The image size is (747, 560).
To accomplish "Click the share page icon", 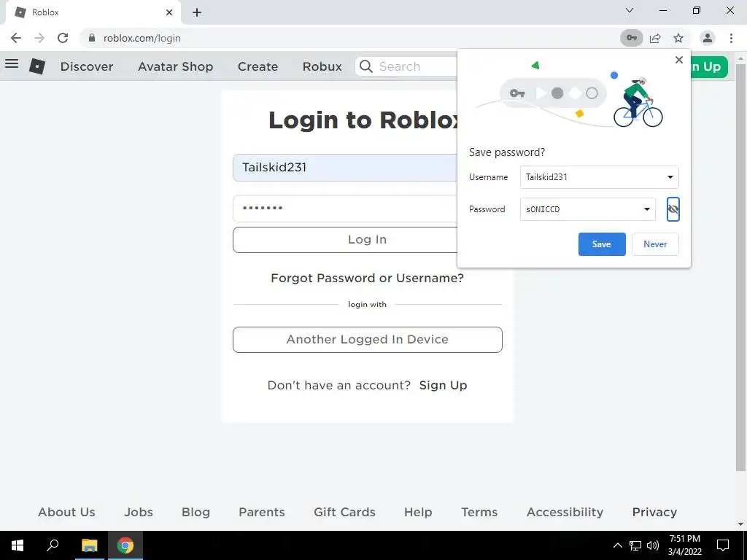I will pos(655,38).
